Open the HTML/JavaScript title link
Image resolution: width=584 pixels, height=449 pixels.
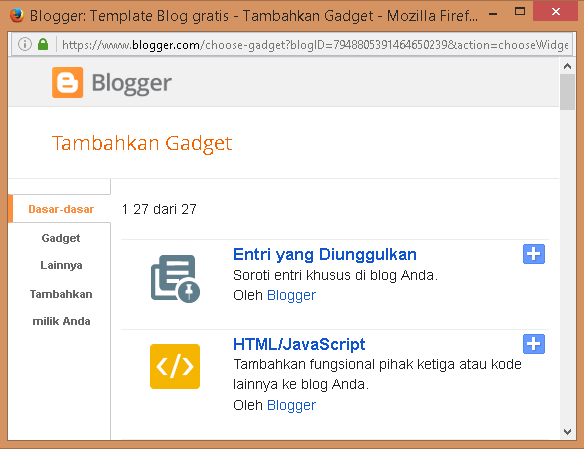tap(299, 344)
